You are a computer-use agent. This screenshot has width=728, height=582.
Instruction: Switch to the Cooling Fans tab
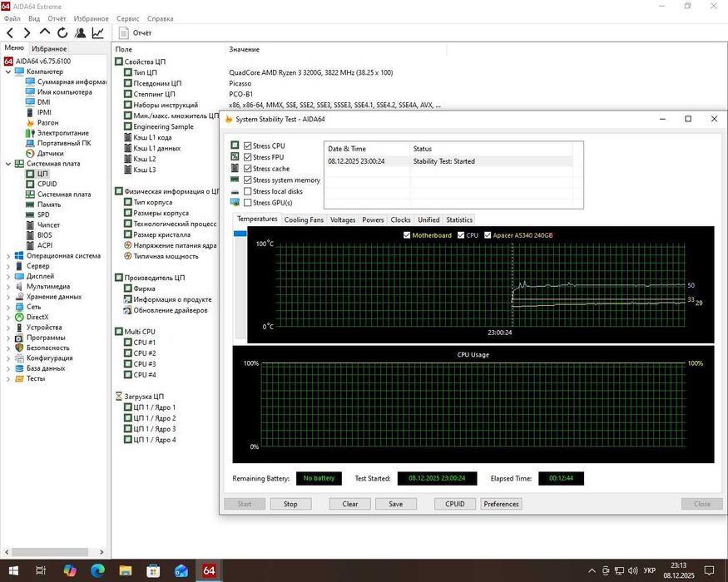pos(304,220)
